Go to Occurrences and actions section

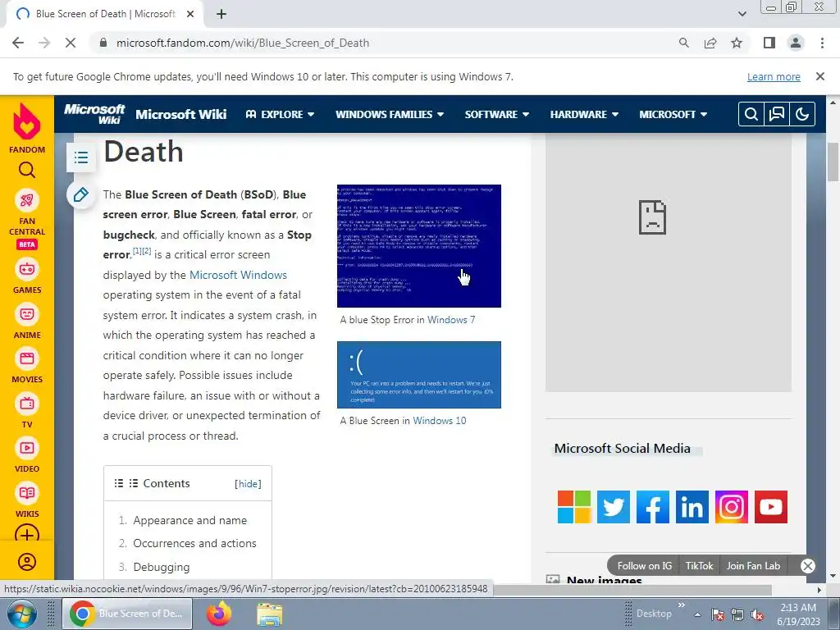(194, 543)
